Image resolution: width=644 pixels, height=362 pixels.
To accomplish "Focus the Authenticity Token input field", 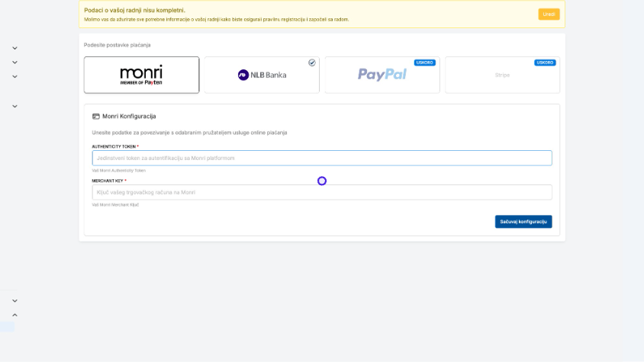I will click(322, 158).
